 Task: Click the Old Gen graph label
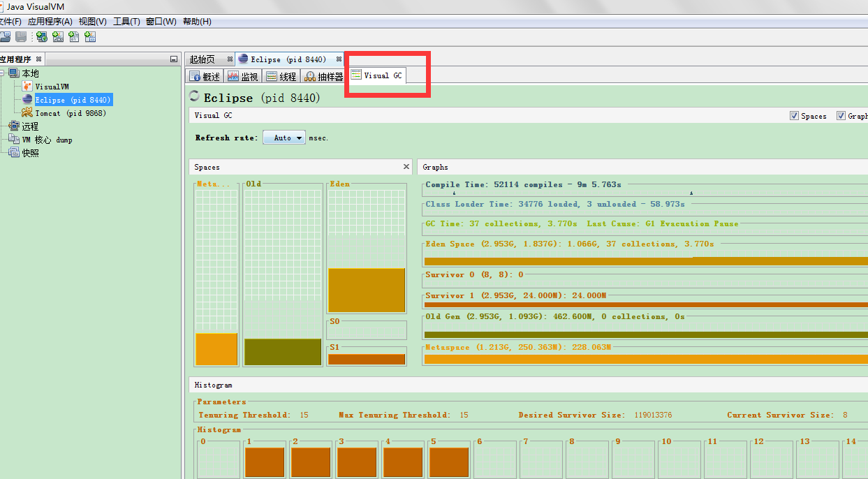tap(555, 316)
